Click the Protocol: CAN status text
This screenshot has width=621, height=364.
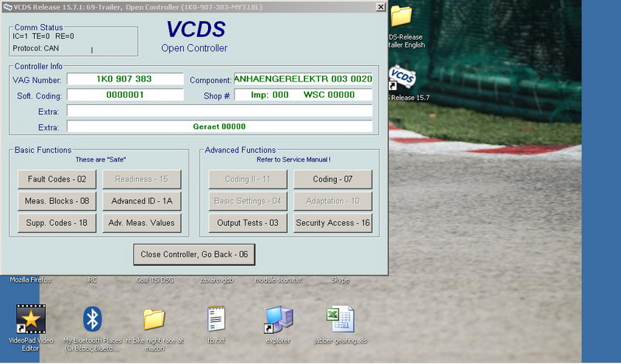36,48
